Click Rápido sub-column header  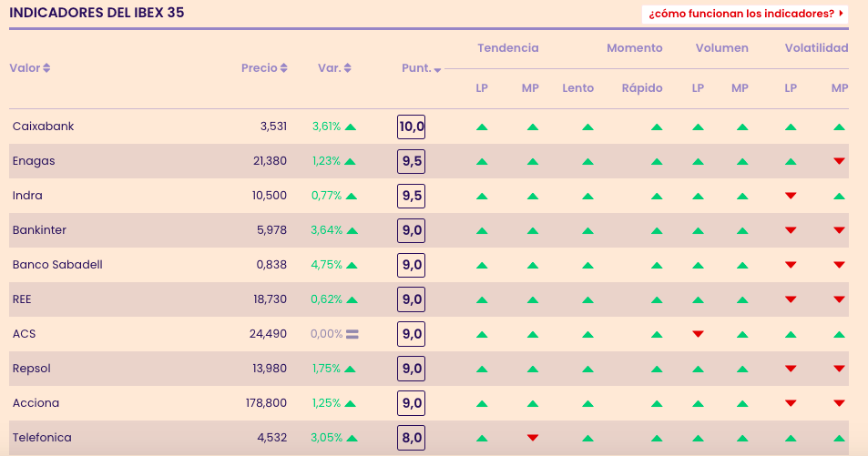click(x=642, y=88)
